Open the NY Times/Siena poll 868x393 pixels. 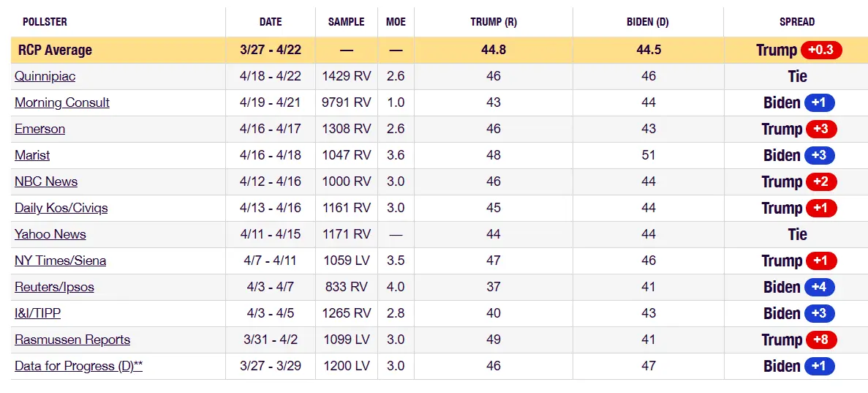point(60,261)
